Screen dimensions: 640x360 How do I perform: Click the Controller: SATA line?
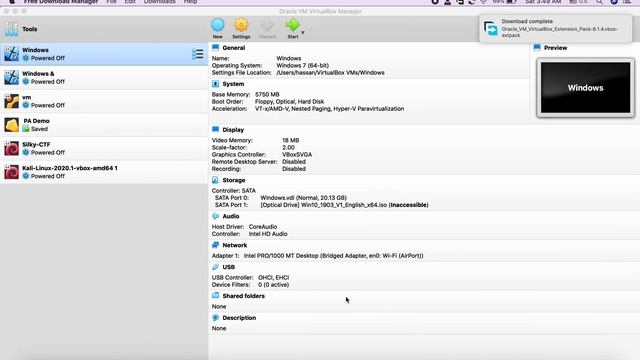pyautogui.click(x=233, y=191)
